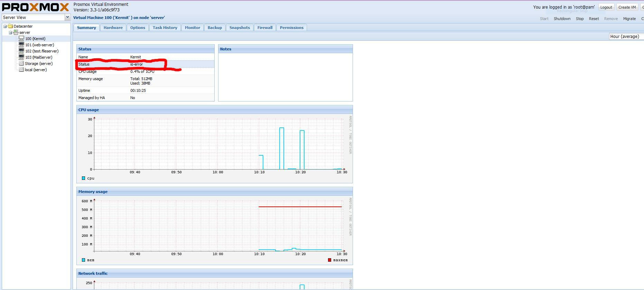Click inside the Notes panel area
Viewport: 644px width, 290px height.
285,77
